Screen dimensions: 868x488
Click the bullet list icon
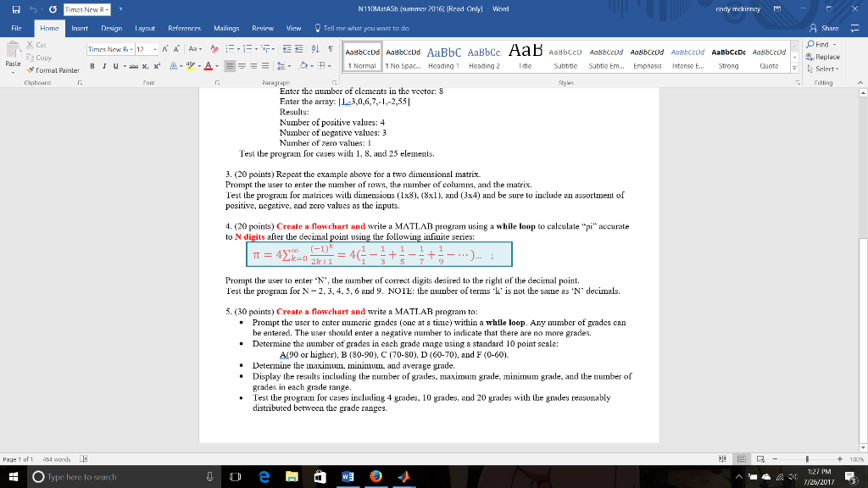229,48
